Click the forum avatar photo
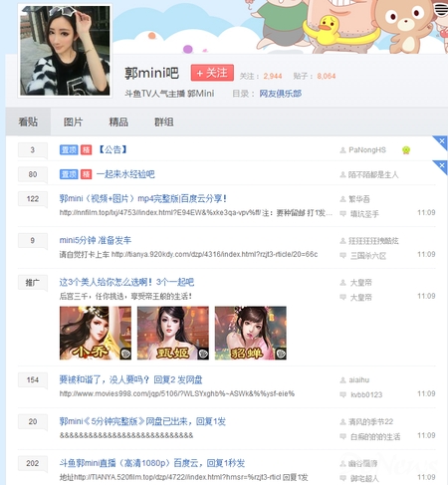The width and height of the screenshot is (448, 485). click(x=65, y=51)
